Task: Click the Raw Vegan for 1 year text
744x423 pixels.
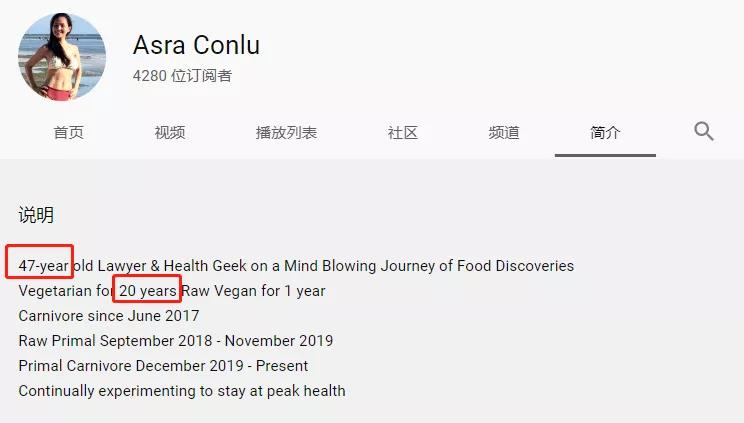Action: click(253, 291)
